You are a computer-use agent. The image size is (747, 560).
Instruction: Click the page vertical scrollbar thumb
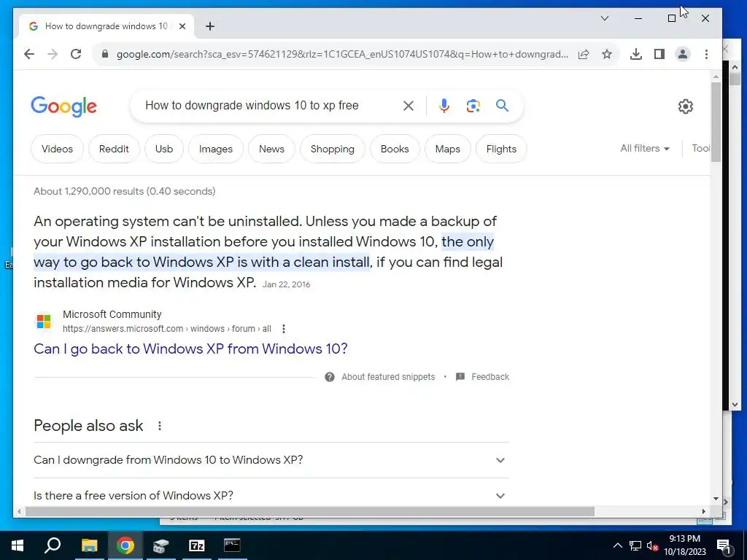(x=716, y=122)
